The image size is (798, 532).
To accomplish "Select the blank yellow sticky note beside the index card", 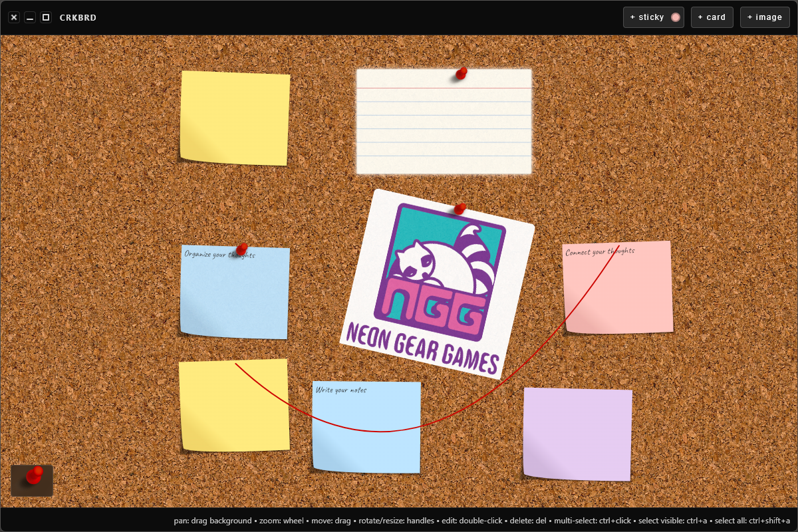I will [235, 118].
